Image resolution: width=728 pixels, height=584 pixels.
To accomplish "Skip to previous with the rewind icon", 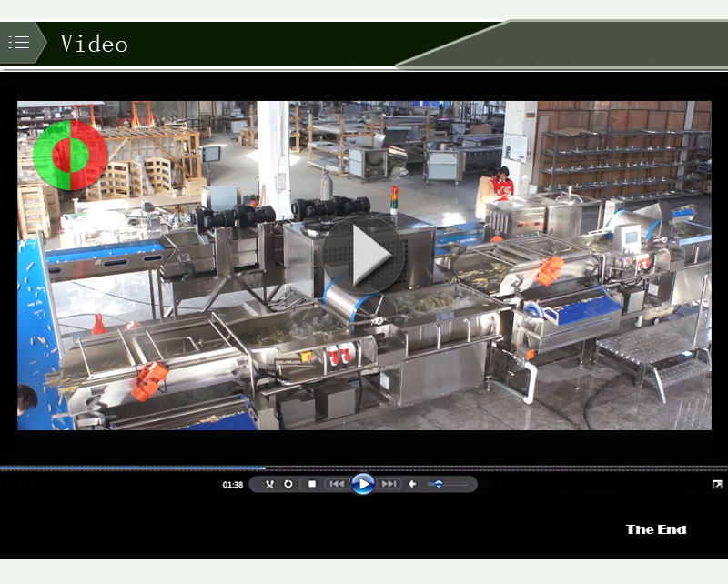I will pyautogui.click(x=336, y=484).
